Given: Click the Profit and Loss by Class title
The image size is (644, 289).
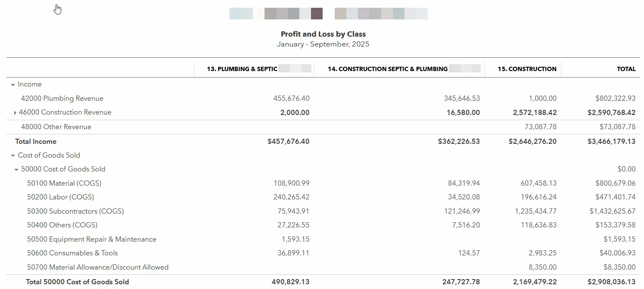Looking at the screenshot, I should (x=323, y=34).
